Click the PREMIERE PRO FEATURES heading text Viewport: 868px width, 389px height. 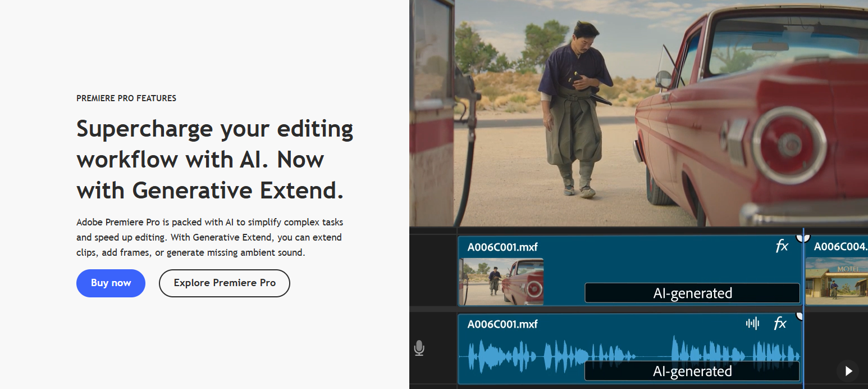click(126, 98)
